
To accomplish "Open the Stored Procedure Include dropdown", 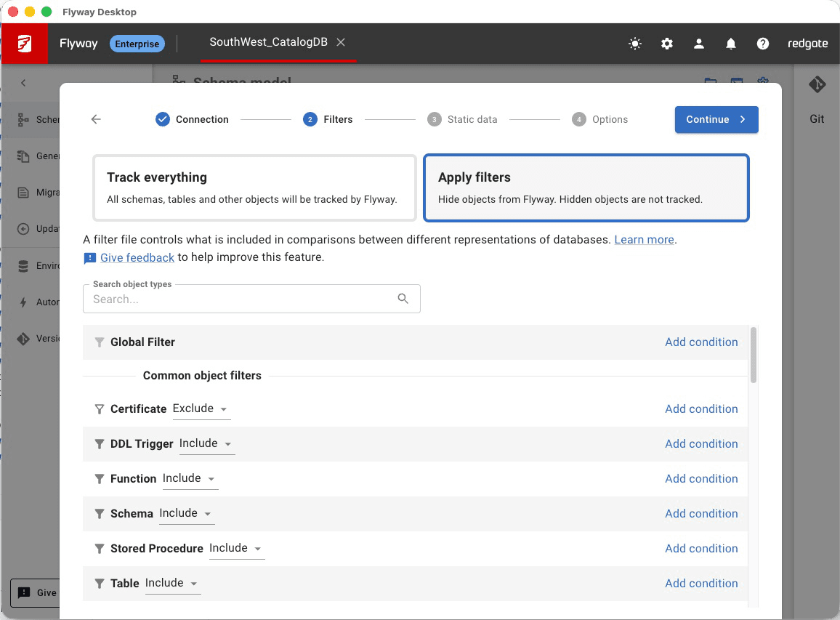I will 237,548.
